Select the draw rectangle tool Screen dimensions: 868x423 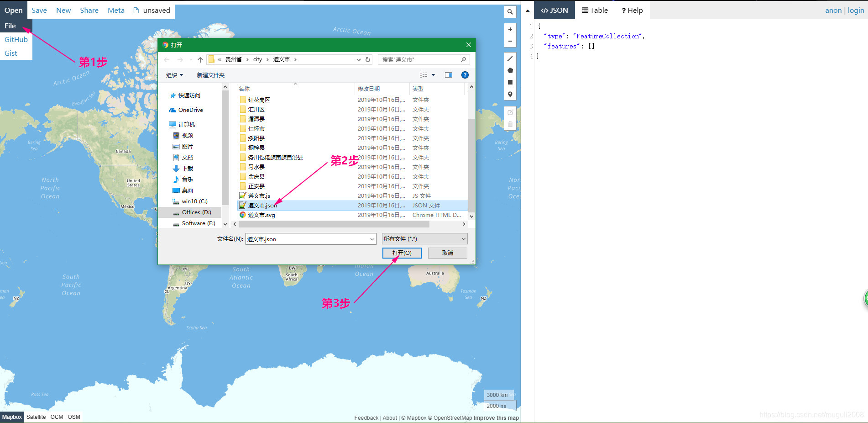tap(510, 82)
